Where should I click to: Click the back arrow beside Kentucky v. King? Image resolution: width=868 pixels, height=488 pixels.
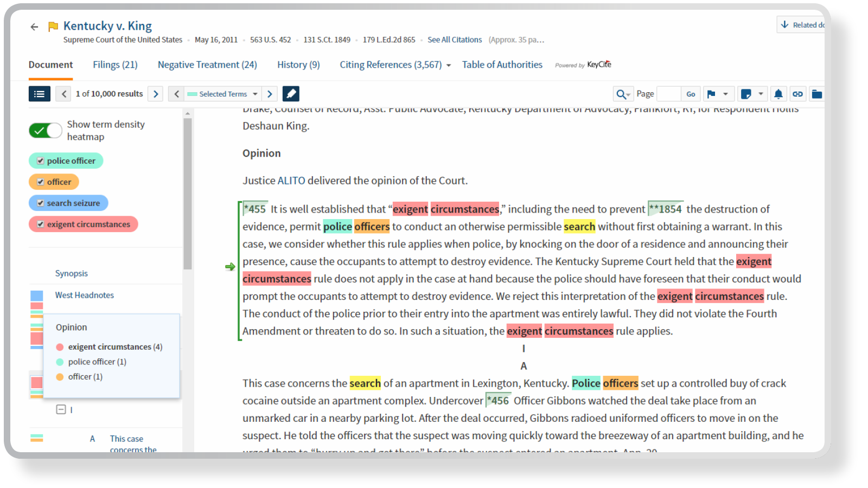35,27
